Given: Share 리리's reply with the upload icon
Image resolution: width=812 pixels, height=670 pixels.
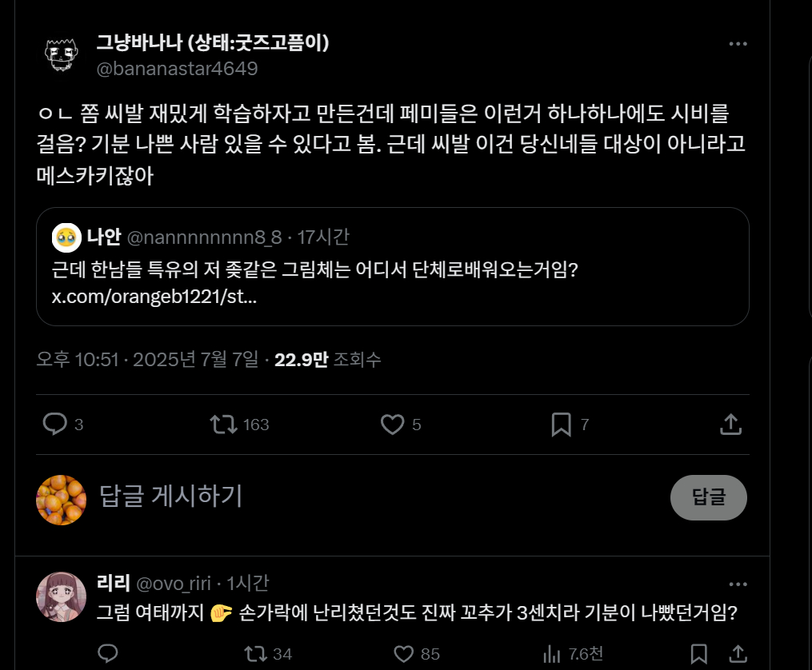Looking at the screenshot, I should pos(738,654).
